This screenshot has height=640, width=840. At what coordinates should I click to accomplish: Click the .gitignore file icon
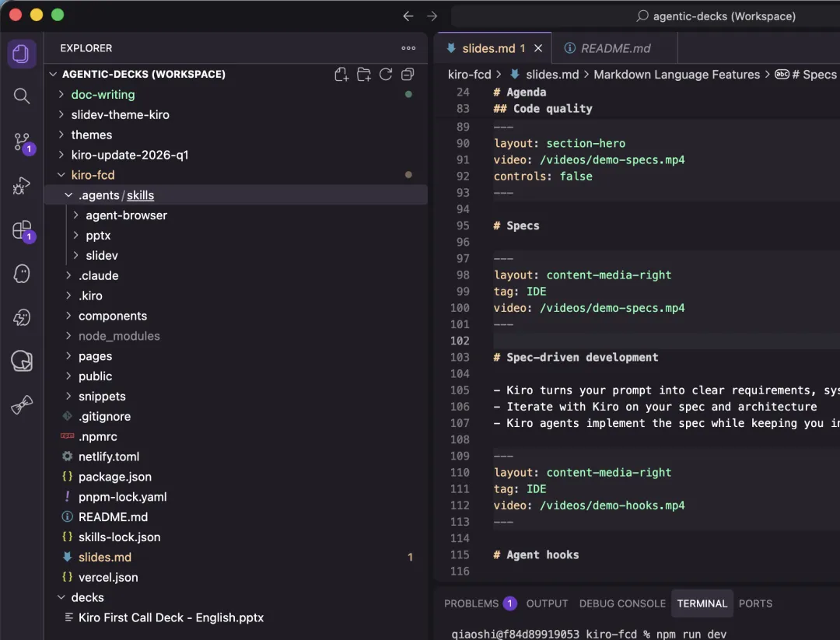click(67, 416)
